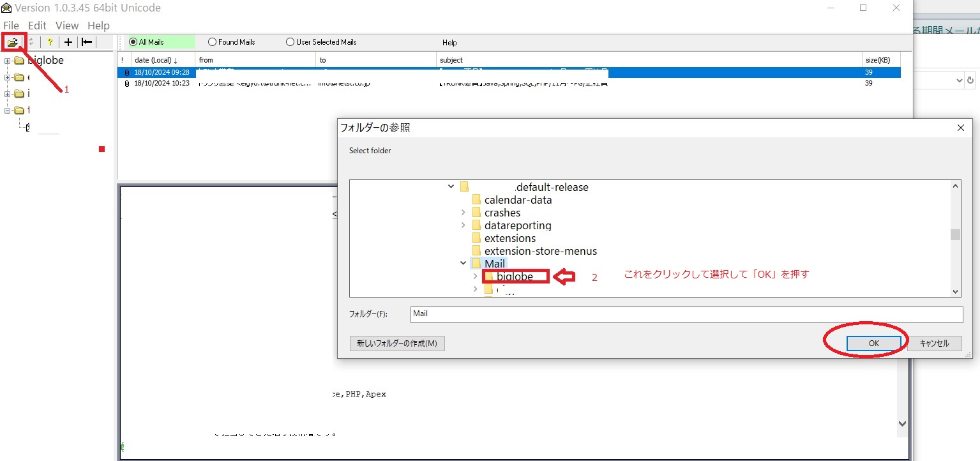Image resolution: width=980 pixels, height=461 pixels.
Task: Select the Found Mails radio button
Action: click(x=213, y=42)
